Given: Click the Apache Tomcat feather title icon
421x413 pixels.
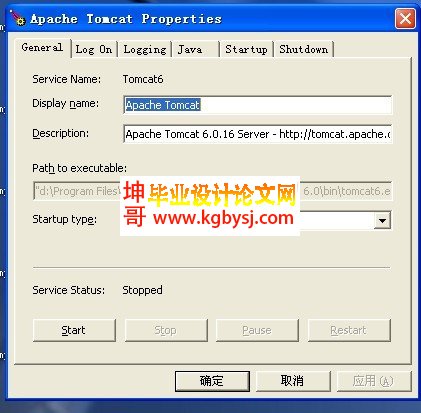Looking at the screenshot, I should click(x=17, y=17).
